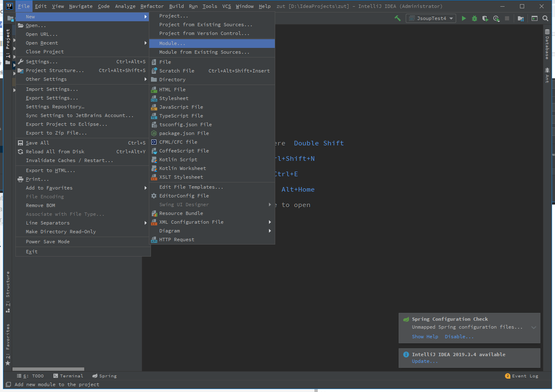Select Reload All from Disk

tap(83, 152)
